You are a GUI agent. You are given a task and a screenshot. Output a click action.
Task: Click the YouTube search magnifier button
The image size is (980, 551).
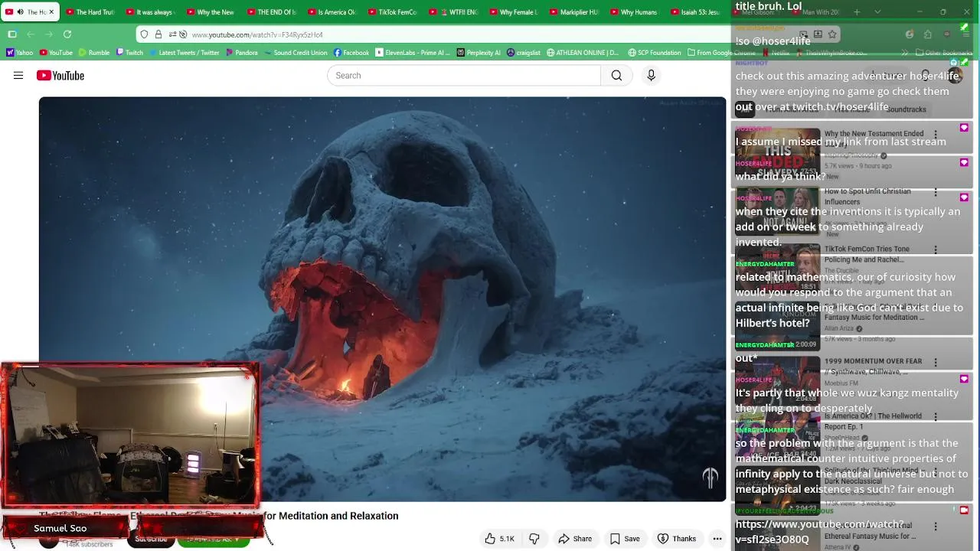pos(616,75)
